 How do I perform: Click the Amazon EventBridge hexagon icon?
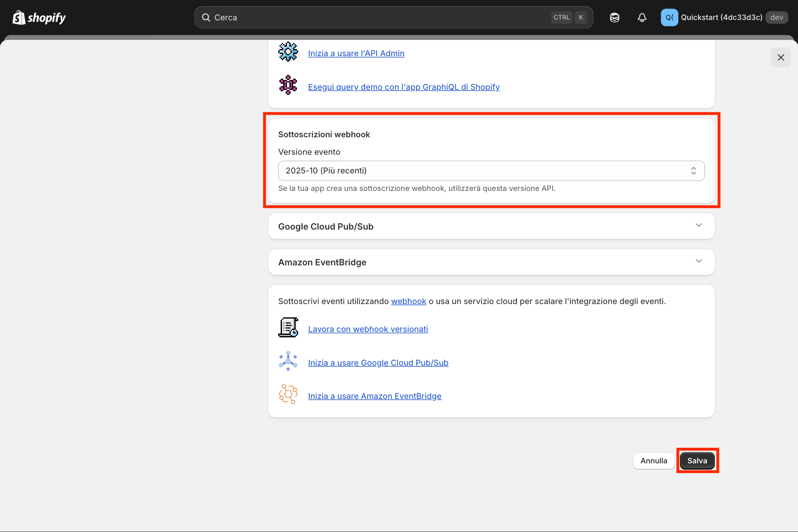(x=288, y=394)
